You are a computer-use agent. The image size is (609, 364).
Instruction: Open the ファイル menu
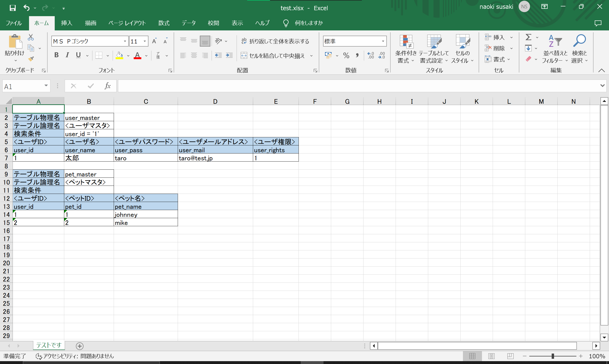point(14,23)
